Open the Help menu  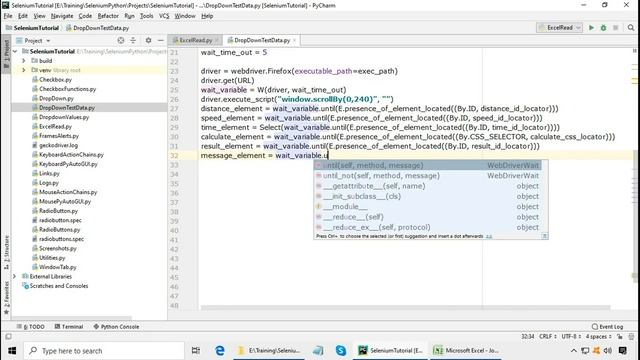click(x=207, y=16)
